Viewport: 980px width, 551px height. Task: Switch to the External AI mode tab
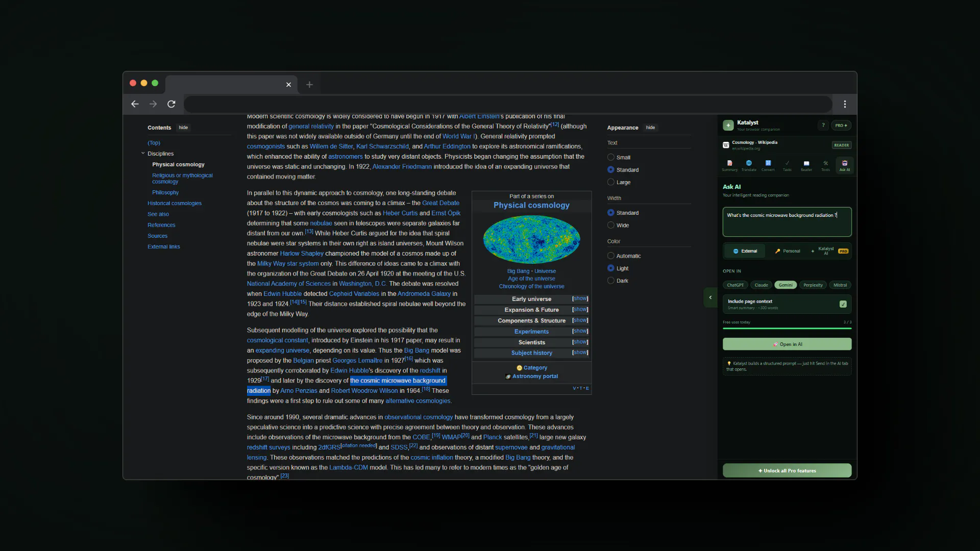point(745,251)
